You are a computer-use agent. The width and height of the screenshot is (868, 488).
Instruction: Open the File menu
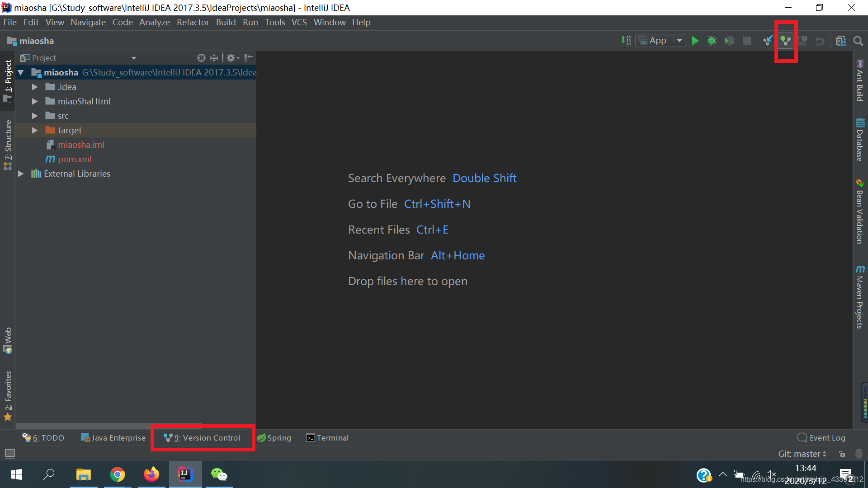(10, 22)
